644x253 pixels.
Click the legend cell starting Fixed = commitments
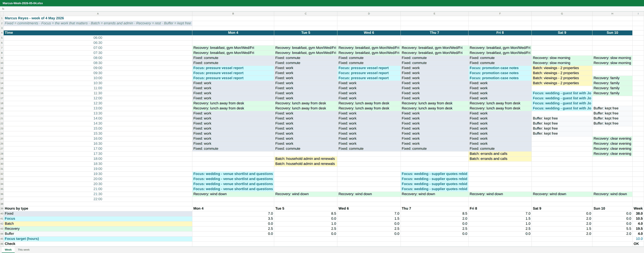98,23
